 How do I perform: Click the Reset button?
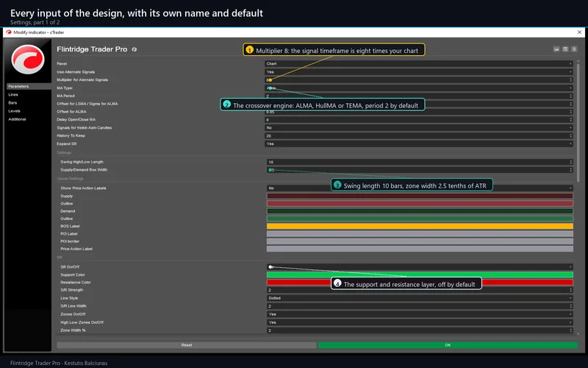point(187,344)
